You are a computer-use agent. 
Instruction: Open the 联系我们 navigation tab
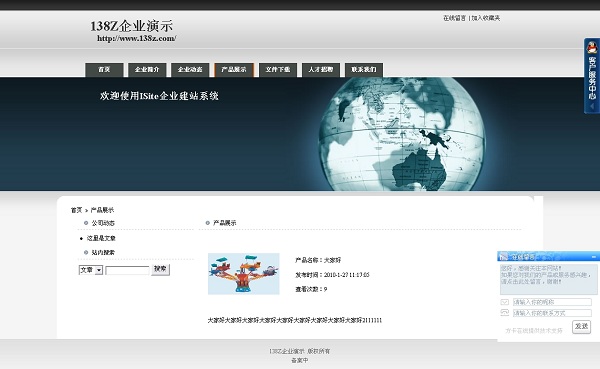pyautogui.click(x=364, y=70)
